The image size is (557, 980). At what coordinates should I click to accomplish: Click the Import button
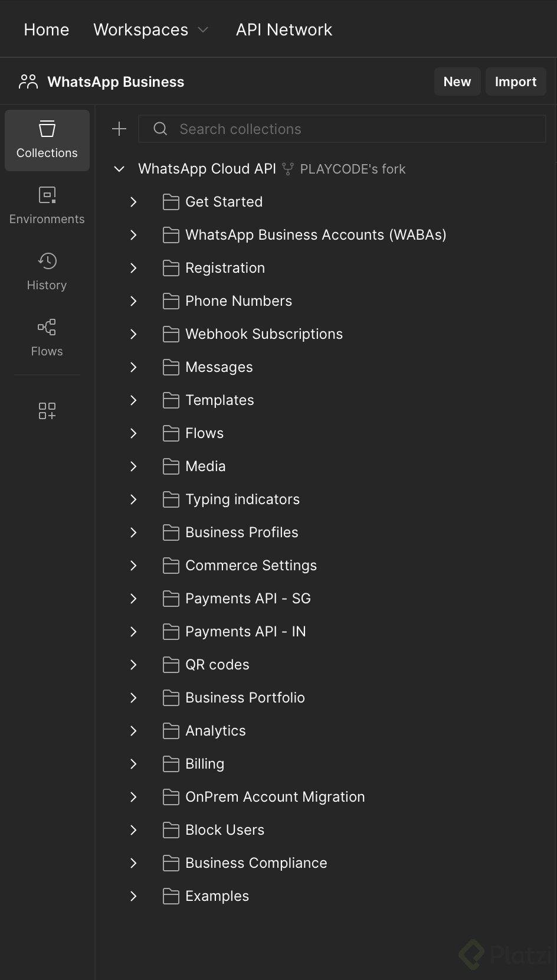(516, 81)
